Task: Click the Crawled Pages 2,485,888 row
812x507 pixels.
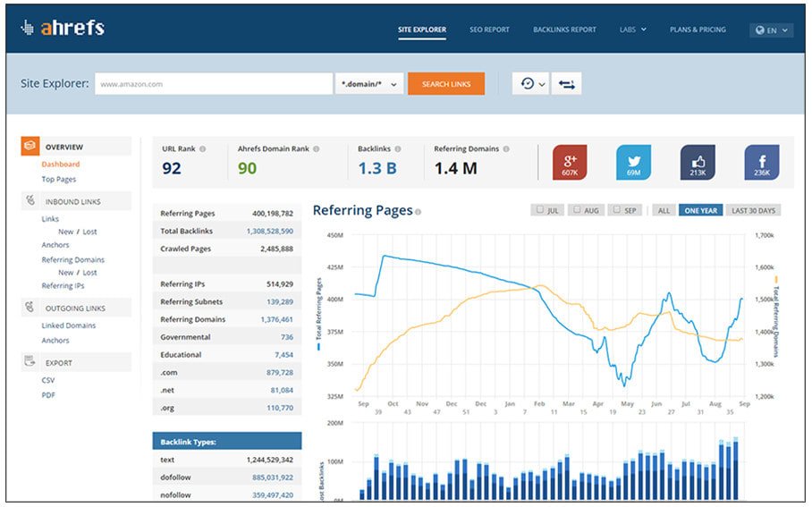Action: point(227,249)
